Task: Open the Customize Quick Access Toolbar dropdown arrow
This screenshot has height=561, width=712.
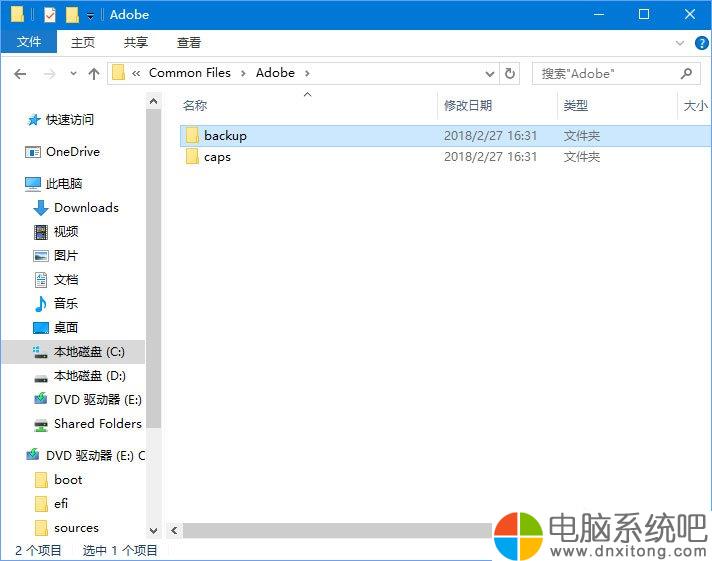Action: pyautogui.click(x=90, y=16)
